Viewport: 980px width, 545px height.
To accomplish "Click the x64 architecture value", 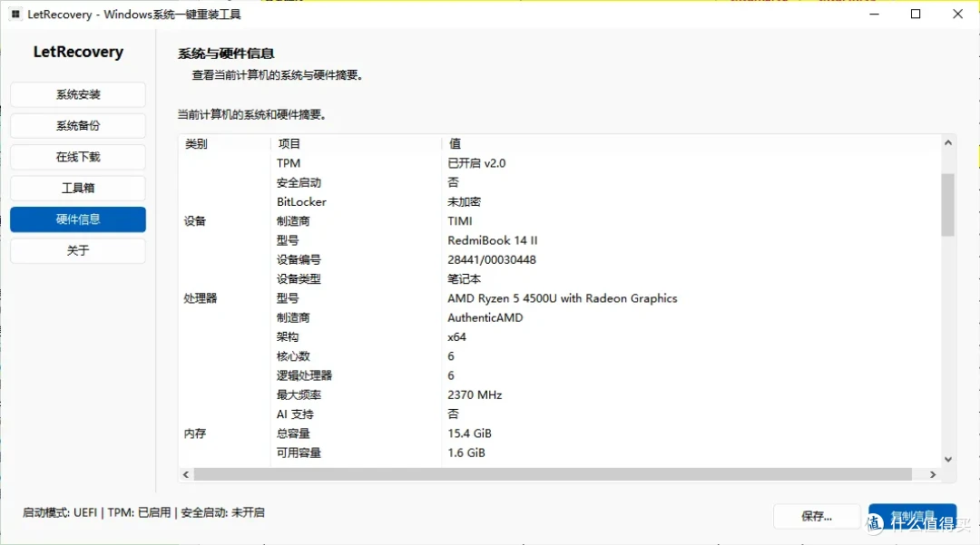I will coord(456,337).
